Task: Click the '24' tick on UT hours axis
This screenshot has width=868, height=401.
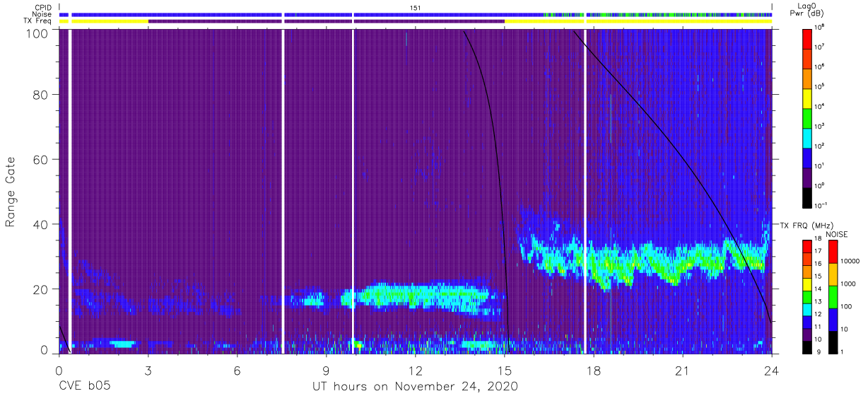Action: tap(771, 371)
